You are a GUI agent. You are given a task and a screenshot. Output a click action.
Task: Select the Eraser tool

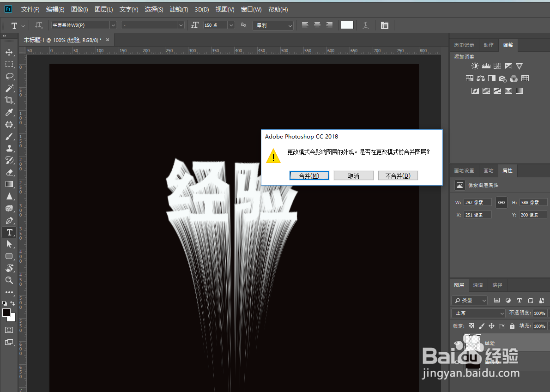[x=9, y=172]
